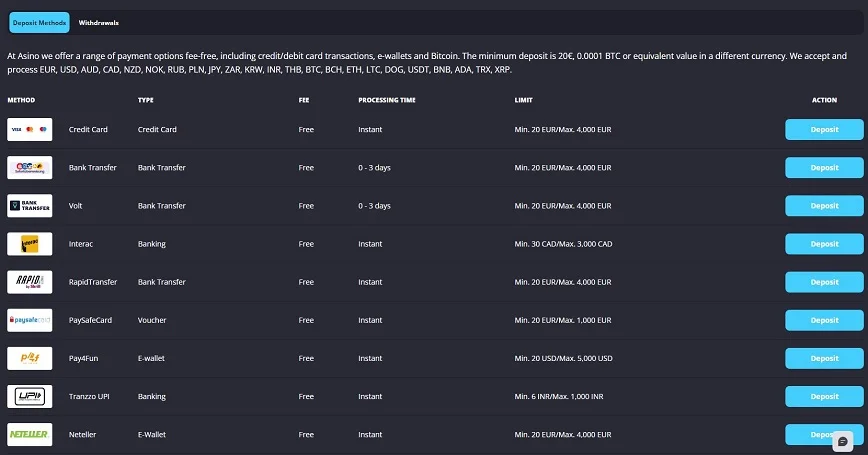Deposit using Tranzzo UPI
Screen dimensions: 868x455
click(824, 397)
